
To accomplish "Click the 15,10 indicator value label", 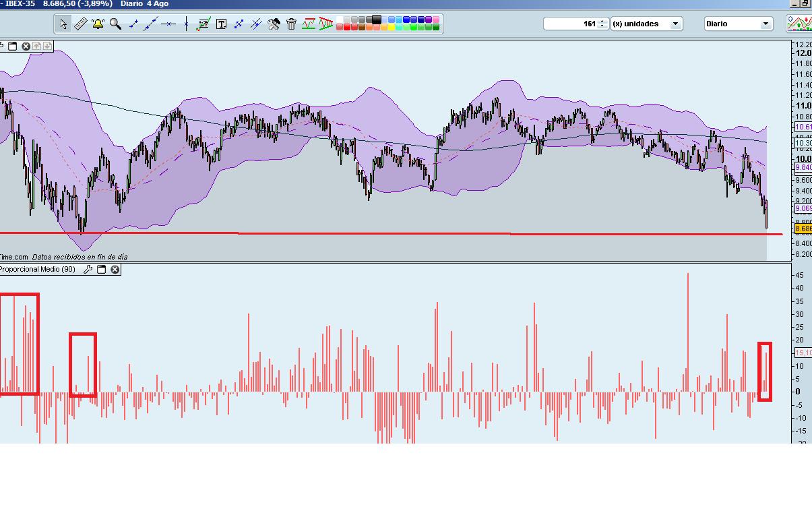I will coord(803,353).
